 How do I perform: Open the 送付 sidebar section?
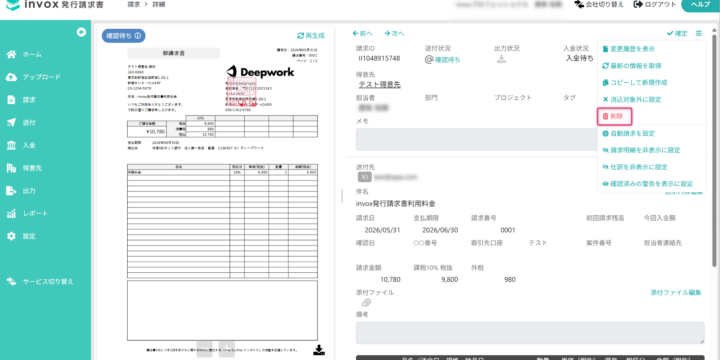pos(21,123)
